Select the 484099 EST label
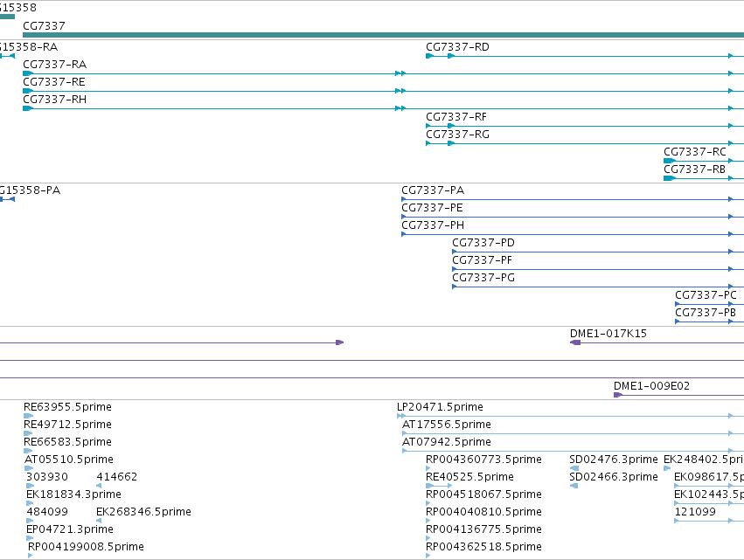The width and height of the screenshot is (744, 560). click(x=47, y=512)
